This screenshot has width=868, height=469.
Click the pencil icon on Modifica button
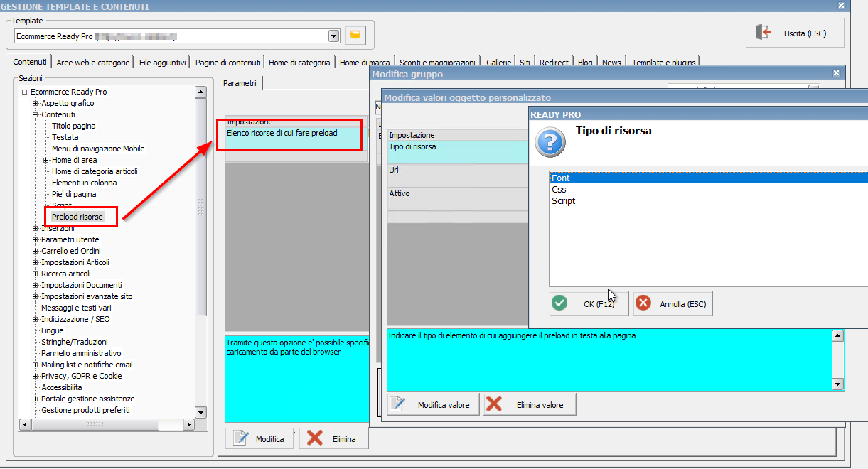(241, 438)
